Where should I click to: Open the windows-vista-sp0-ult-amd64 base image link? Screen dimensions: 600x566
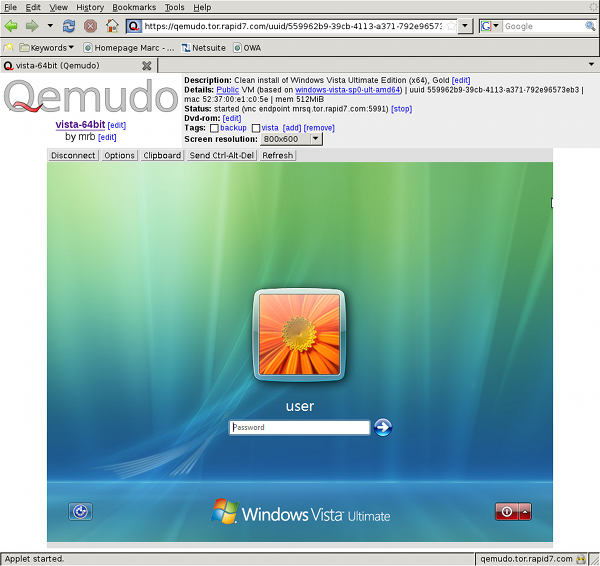point(347,90)
